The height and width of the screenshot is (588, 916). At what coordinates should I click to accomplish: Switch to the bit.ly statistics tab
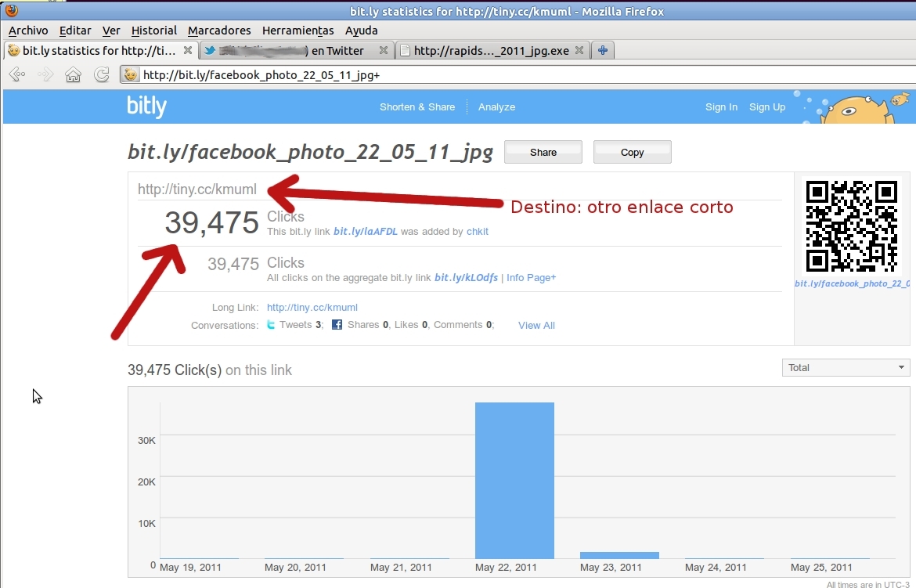pyautogui.click(x=99, y=50)
